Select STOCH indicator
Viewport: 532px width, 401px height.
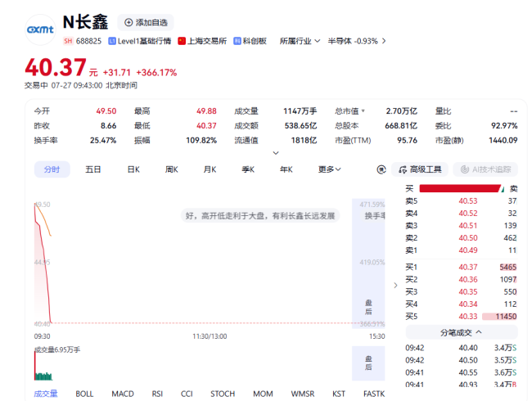point(223,394)
